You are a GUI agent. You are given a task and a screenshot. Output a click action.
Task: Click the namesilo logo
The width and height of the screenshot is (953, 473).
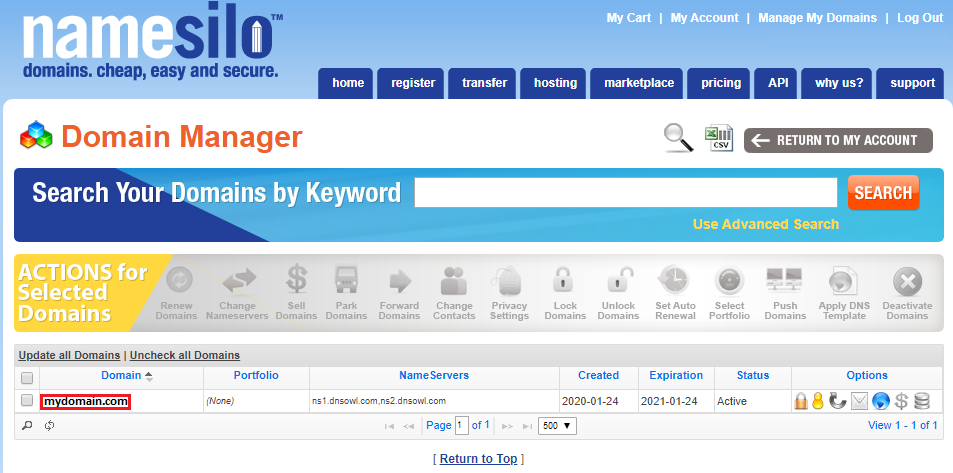coord(152,43)
